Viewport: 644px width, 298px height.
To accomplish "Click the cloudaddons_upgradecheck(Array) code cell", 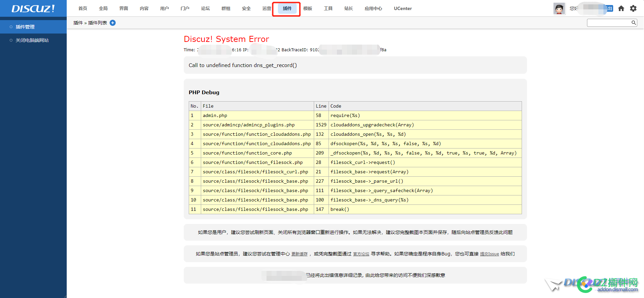I will (425, 125).
